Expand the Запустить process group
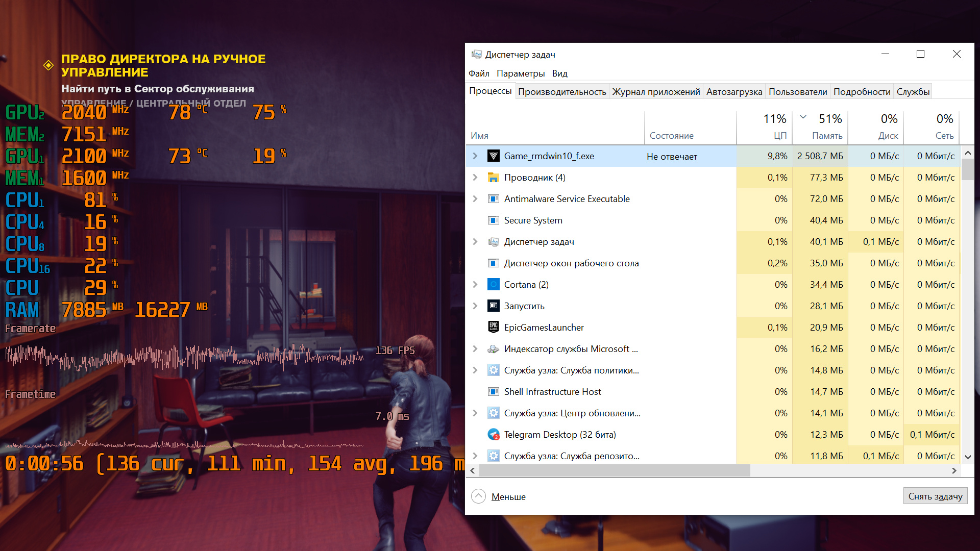Screen dimensions: 980x551 point(475,306)
